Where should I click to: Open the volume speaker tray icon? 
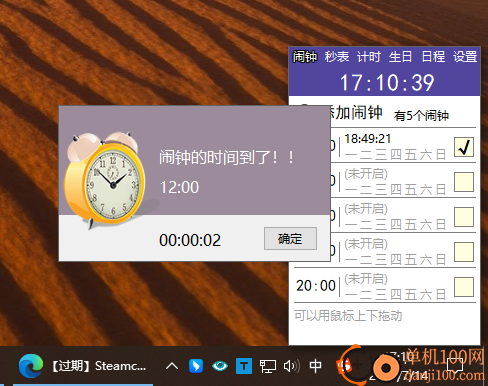[x=291, y=366]
